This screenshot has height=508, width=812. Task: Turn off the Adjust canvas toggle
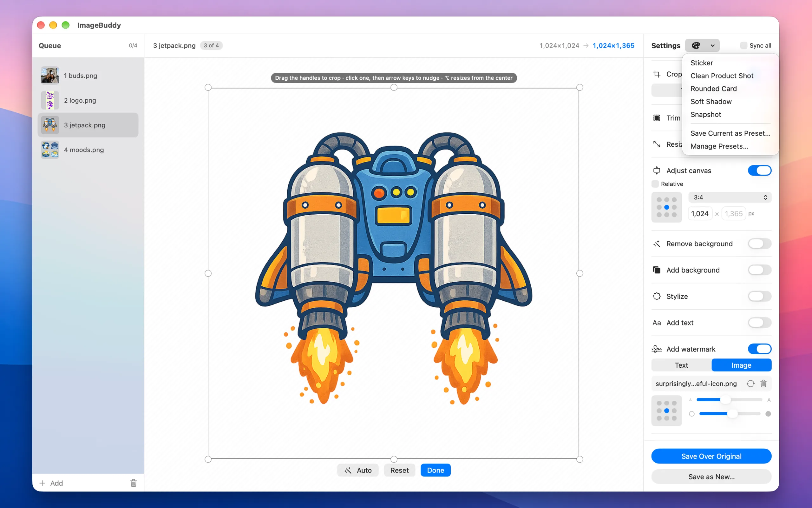click(760, 171)
